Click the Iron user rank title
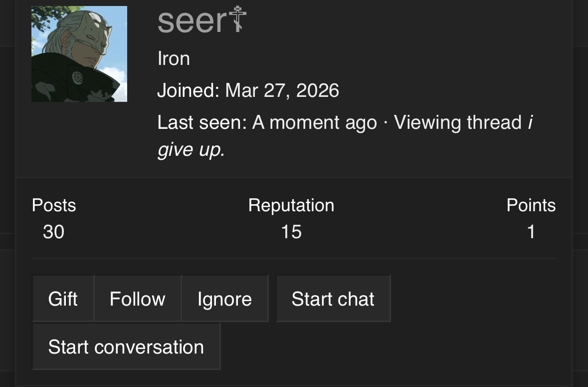 [x=174, y=59]
